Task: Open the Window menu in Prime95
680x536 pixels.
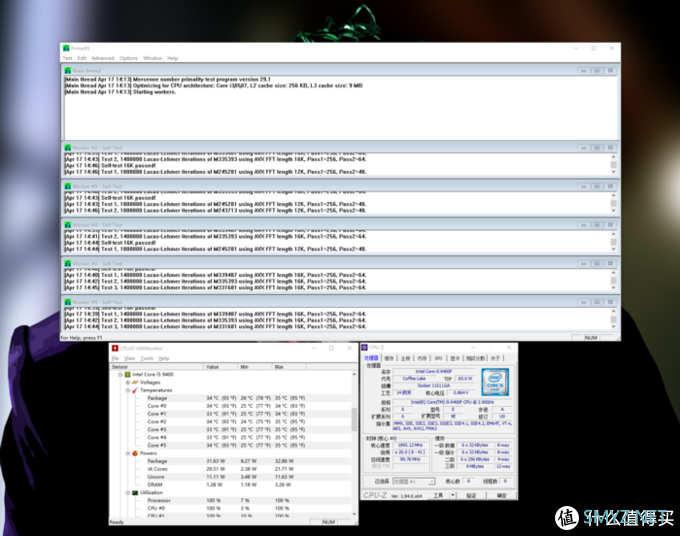Action: [x=153, y=58]
